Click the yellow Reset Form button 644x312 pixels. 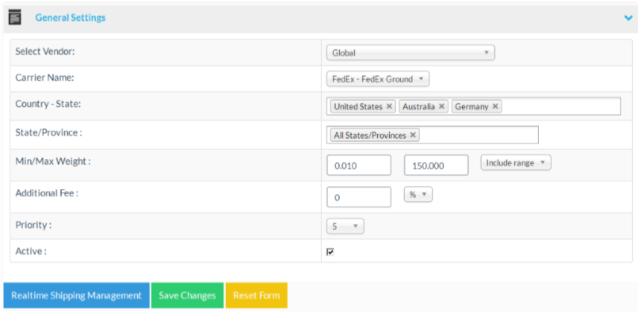click(x=256, y=296)
